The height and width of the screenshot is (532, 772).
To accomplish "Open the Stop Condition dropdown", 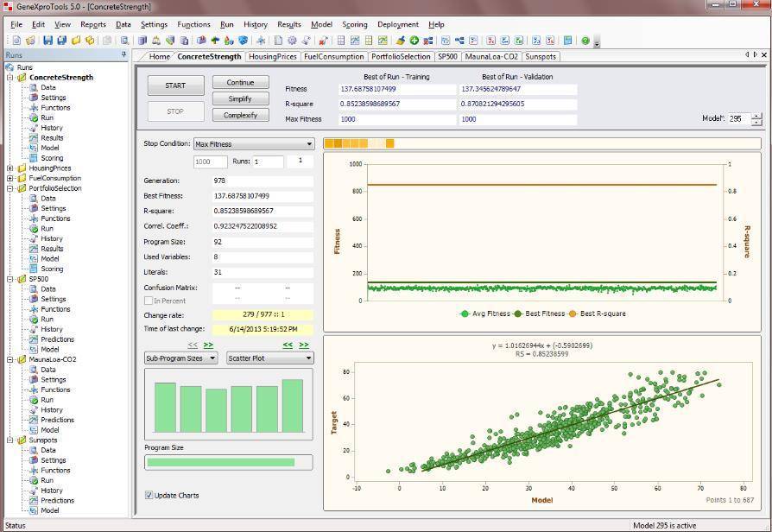I will [x=253, y=144].
